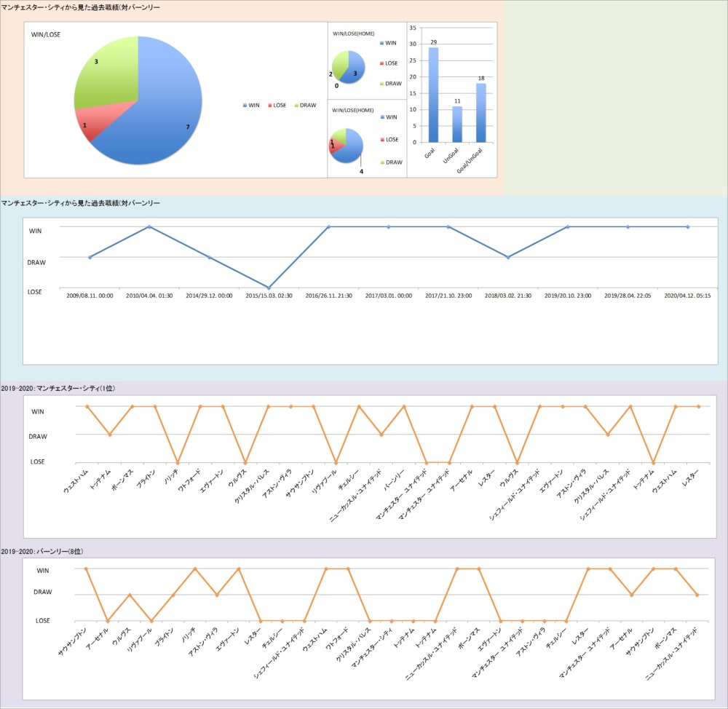Click "チェルシー" label in the マンチェスター・シティ(1位) chart
The height and width of the screenshot is (709, 728).
click(x=349, y=479)
